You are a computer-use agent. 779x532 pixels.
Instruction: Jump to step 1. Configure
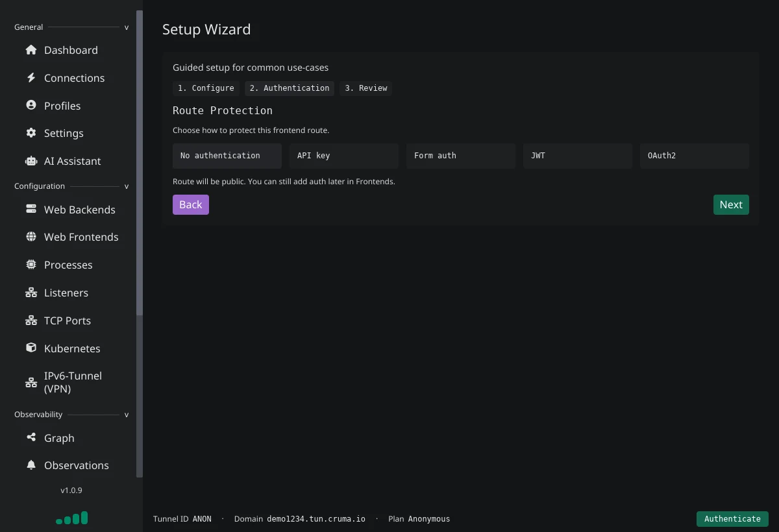point(206,88)
